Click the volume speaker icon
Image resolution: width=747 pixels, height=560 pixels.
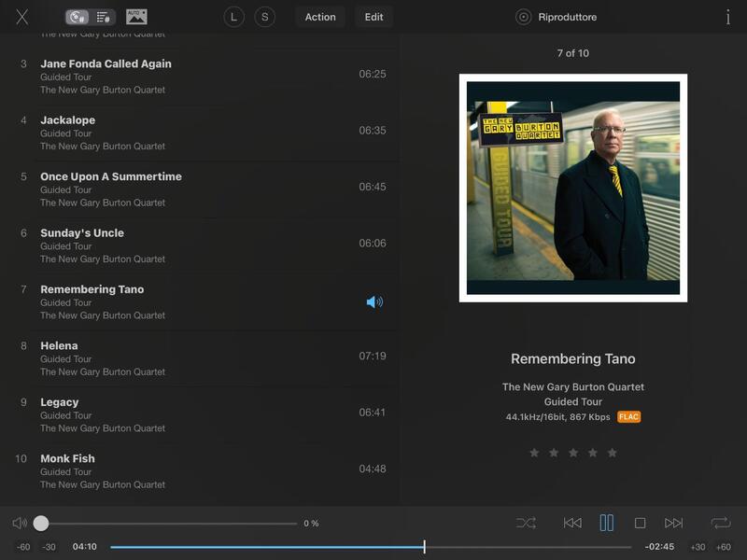pos(20,524)
